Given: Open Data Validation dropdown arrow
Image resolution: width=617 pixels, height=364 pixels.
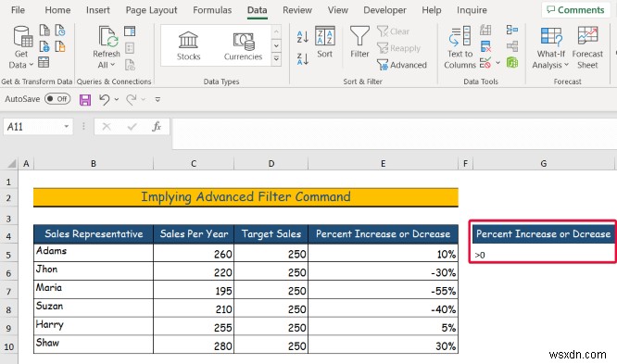Looking at the screenshot, I should click(x=498, y=63).
